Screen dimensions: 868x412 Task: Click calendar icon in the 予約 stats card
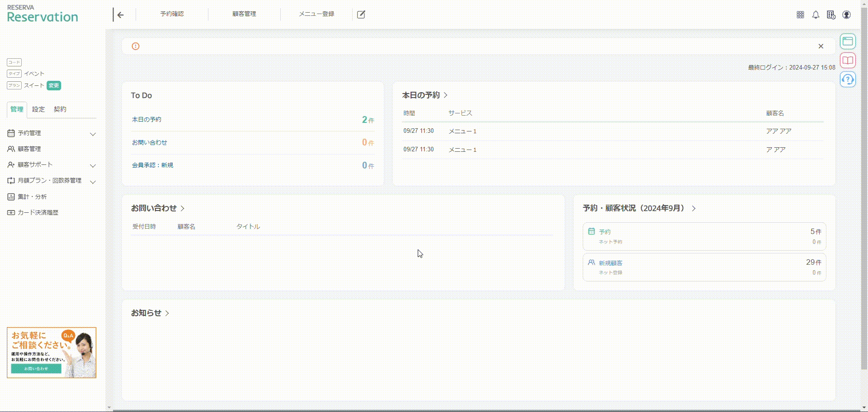click(591, 231)
